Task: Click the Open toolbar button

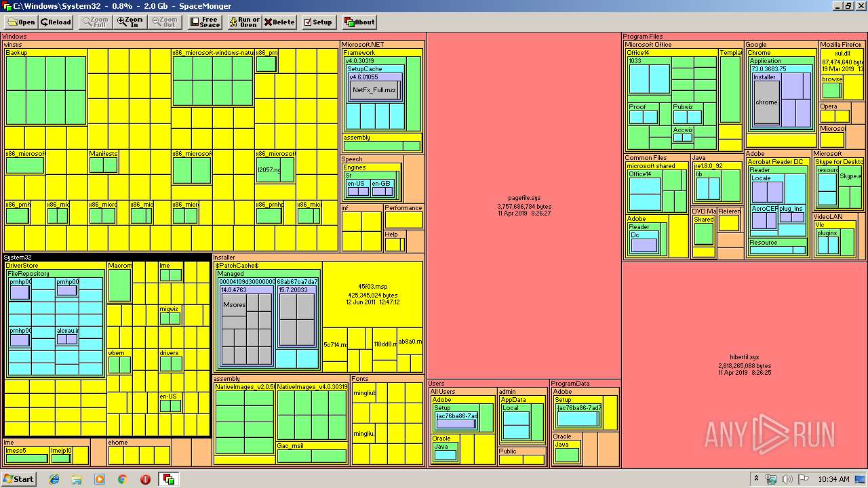Action: tap(20, 22)
